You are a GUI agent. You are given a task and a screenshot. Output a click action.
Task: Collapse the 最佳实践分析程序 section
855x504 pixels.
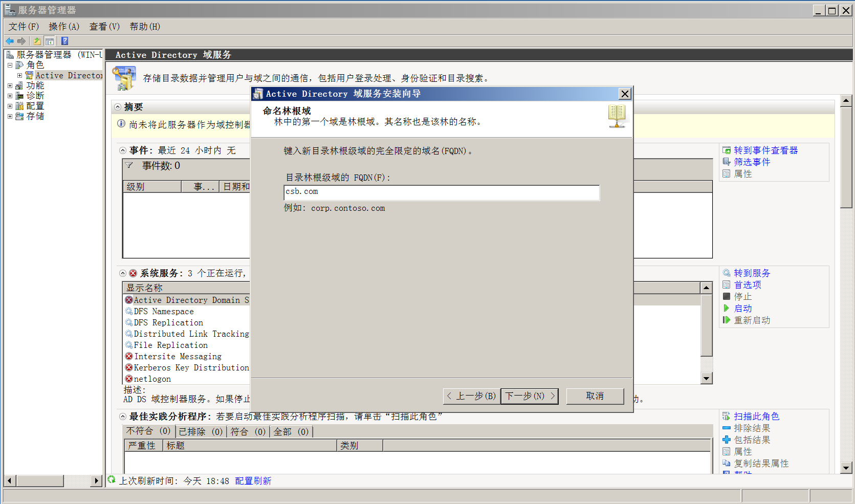[123, 417]
